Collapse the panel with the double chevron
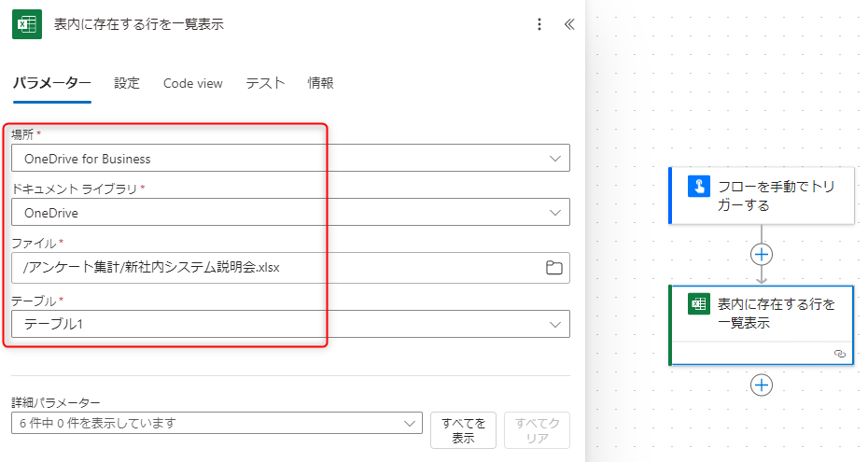868x462 pixels. pyautogui.click(x=569, y=24)
